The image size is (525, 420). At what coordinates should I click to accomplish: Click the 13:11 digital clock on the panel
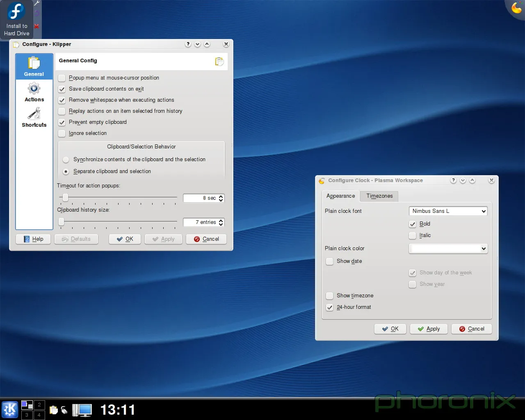click(x=118, y=410)
